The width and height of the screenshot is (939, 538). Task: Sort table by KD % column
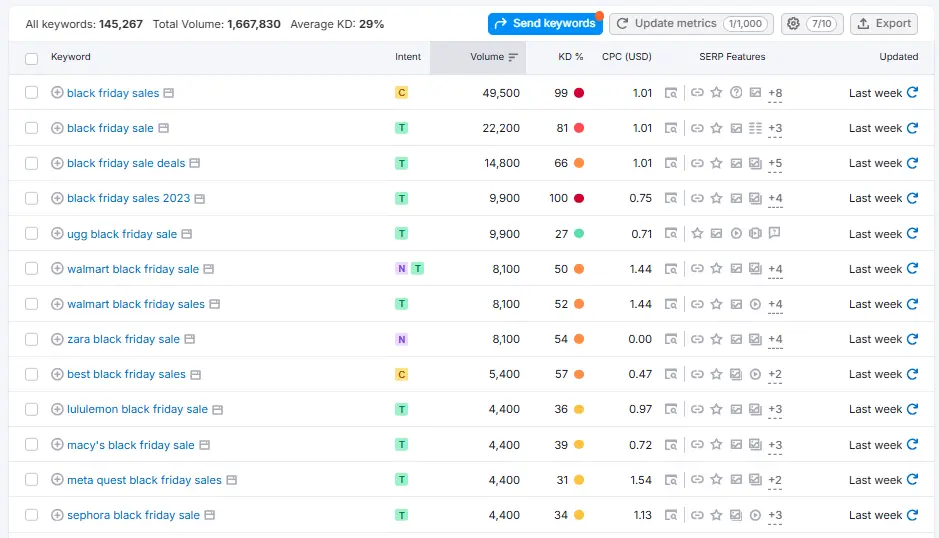pyautogui.click(x=570, y=57)
